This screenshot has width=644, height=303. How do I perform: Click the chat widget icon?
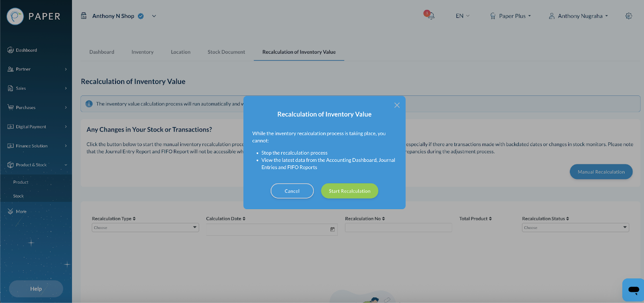pos(633,290)
